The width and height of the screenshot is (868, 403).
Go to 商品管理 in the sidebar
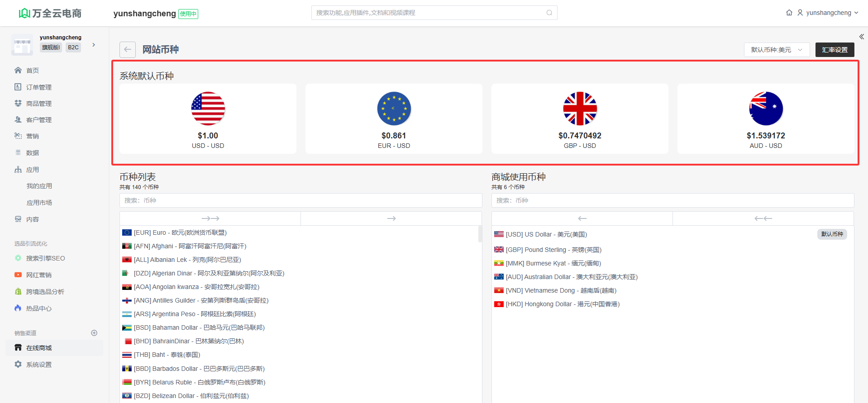[38, 104]
